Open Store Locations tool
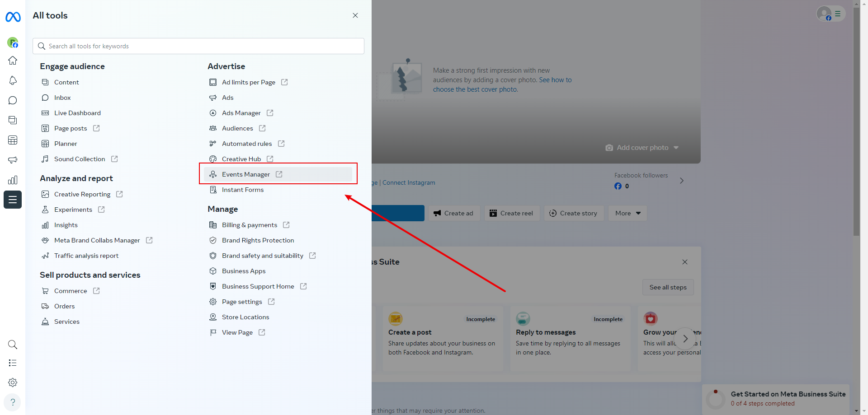Viewport: 868px width, 415px height. pos(245,317)
